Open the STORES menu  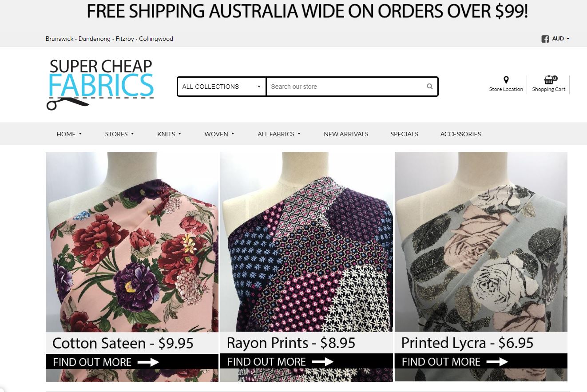tap(119, 134)
